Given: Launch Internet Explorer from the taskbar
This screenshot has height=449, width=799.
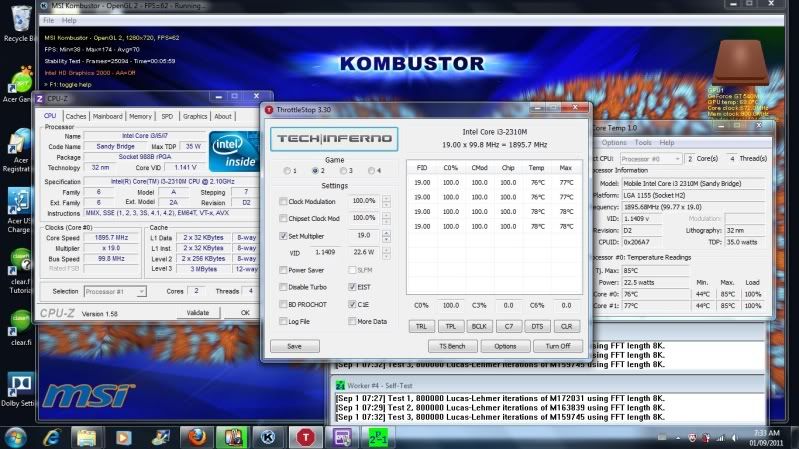Looking at the screenshot, I should coord(52,436).
